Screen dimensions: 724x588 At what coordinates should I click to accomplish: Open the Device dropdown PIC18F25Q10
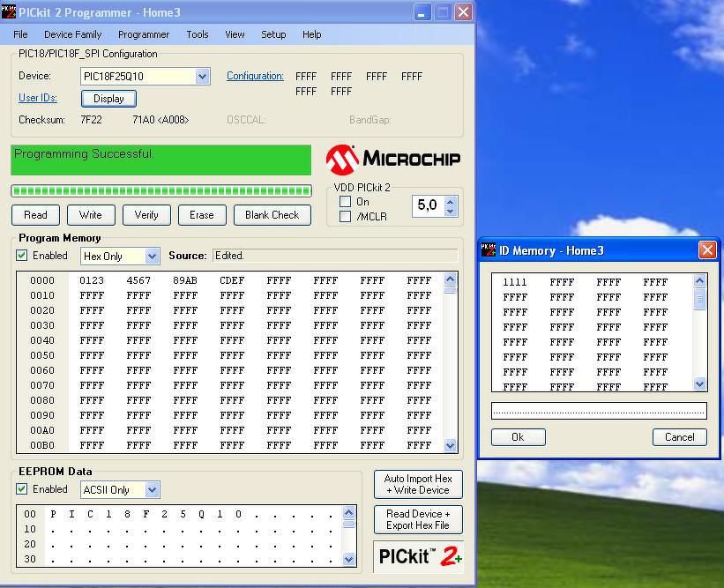(202, 77)
